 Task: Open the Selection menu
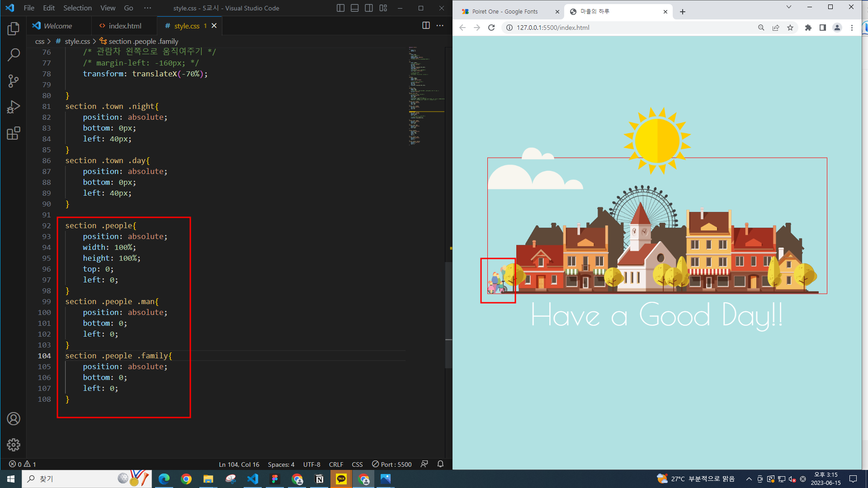coord(77,8)
